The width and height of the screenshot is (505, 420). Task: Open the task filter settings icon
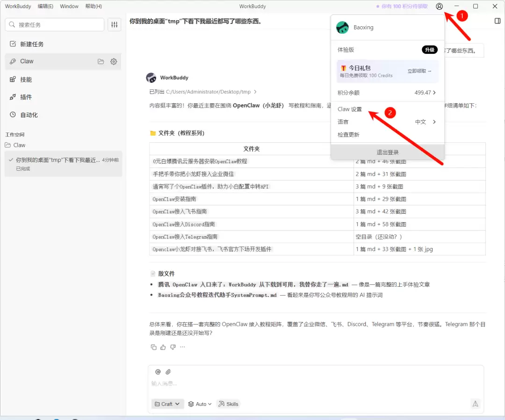pos(115,25)
